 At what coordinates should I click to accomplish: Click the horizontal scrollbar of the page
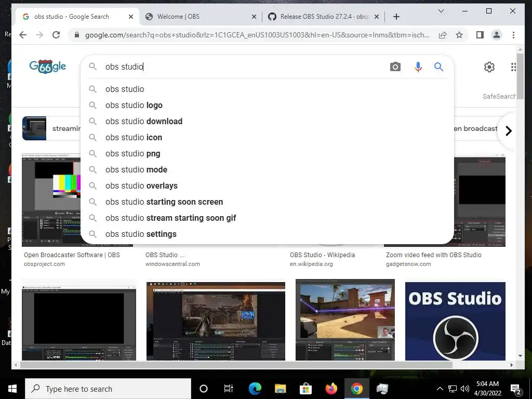236,365
